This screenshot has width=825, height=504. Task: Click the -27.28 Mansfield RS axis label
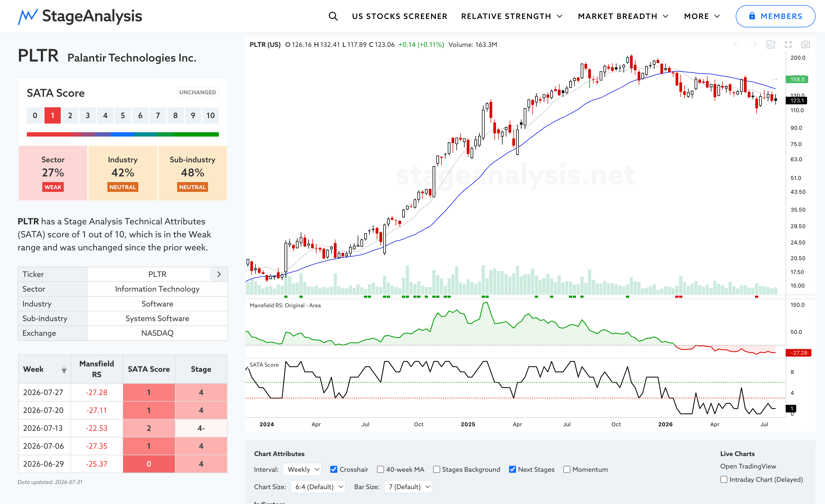798,353
